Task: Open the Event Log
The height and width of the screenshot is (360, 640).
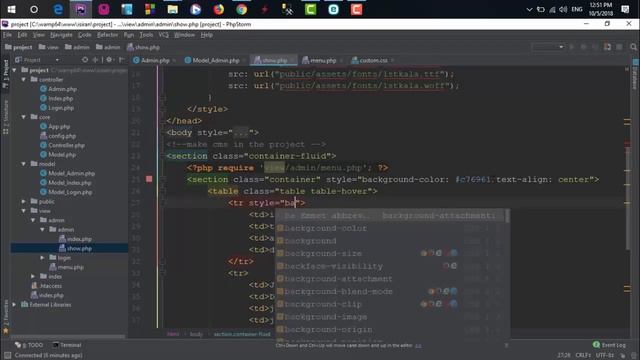Action: [609, 345]
